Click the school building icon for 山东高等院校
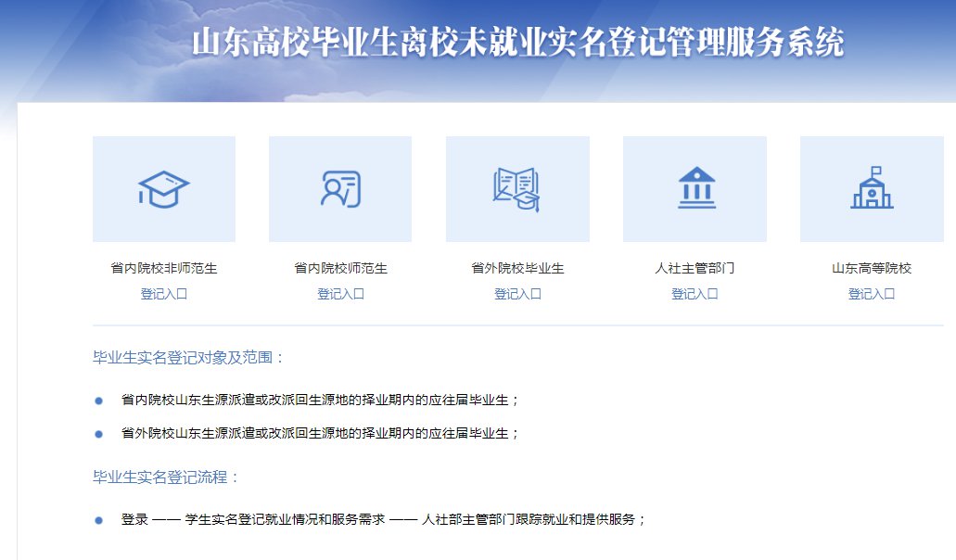Image resolution: width=956 pixels, height=560 pixels. pos(872,189)
